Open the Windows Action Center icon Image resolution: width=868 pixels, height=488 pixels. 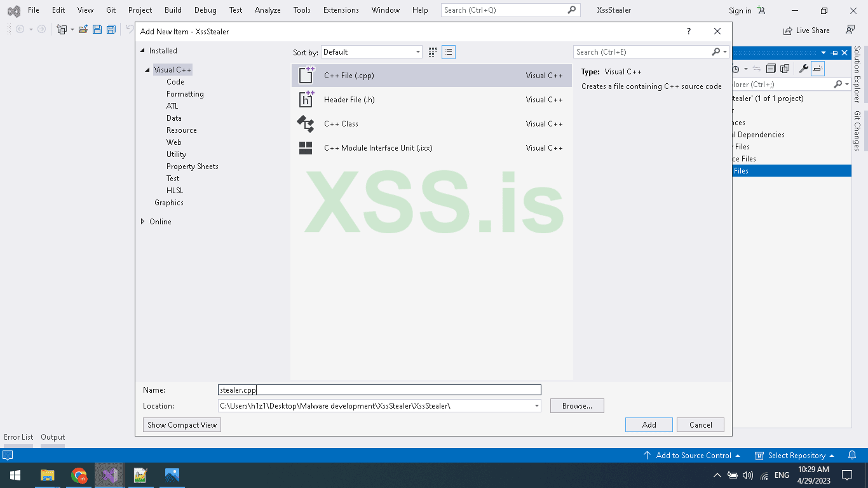(847, 475)
